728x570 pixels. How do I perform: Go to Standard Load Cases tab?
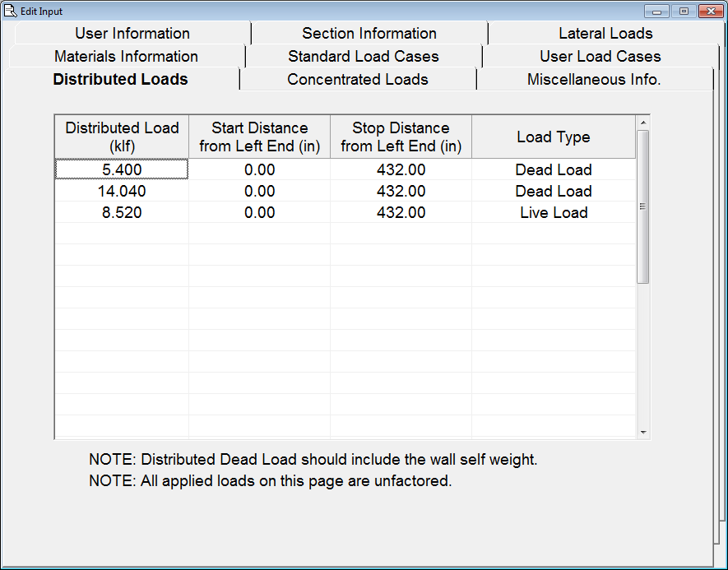click(x=364, y=57)
